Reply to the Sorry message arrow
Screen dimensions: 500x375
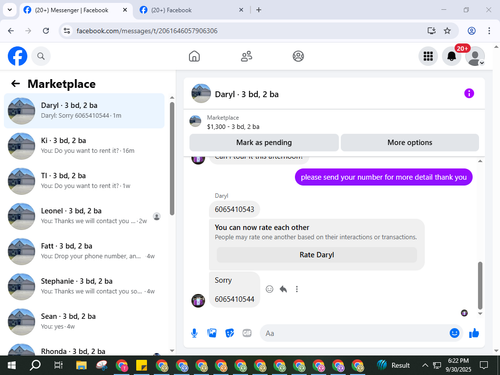(x=283, y=289)
